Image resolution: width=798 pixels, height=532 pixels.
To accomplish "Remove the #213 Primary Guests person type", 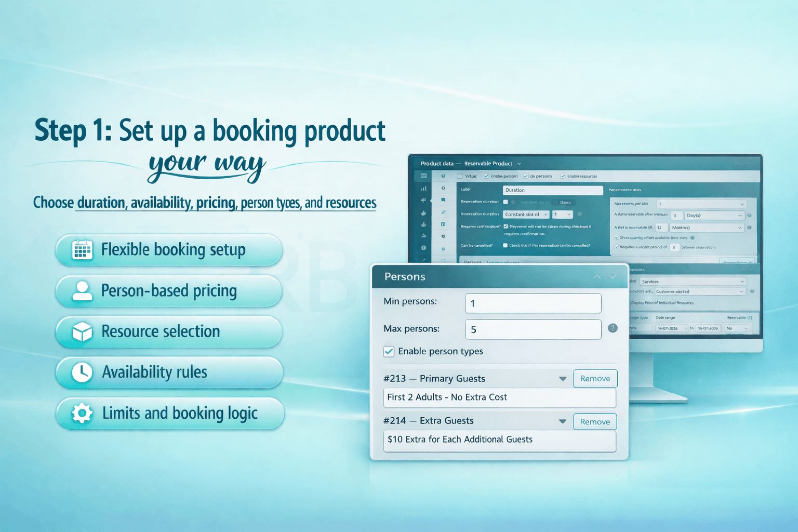I will tap(595, 378).
